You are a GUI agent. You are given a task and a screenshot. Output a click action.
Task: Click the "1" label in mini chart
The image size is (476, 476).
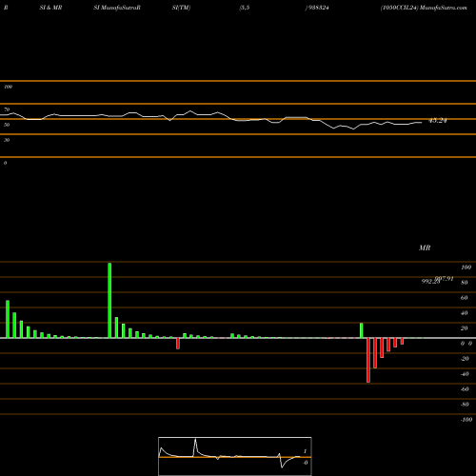pyautogui.click(x=305, y=451)
